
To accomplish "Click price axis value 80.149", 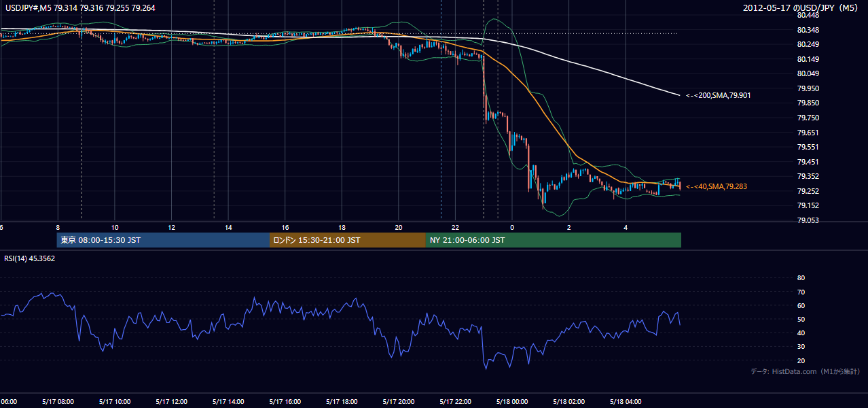I will [x=808, y=59].
